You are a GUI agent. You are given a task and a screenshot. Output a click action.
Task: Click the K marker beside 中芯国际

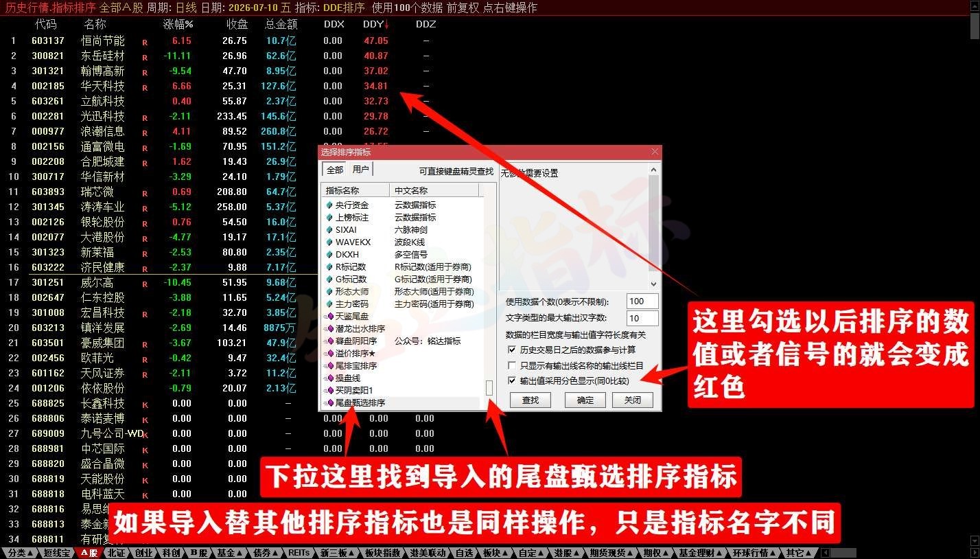(145, 450)
